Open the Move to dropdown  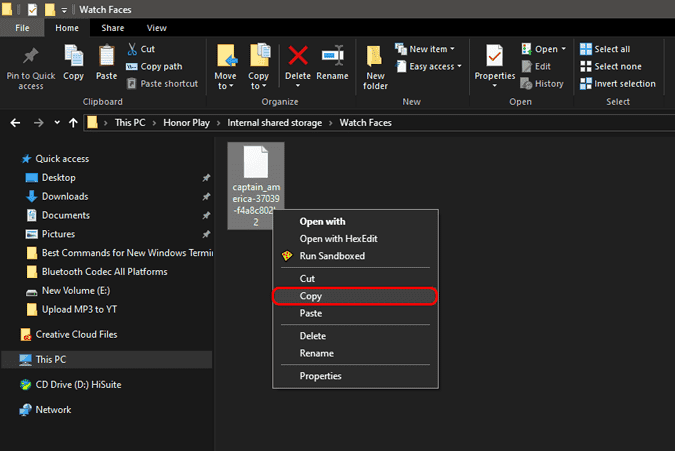(x=226, y=64)
